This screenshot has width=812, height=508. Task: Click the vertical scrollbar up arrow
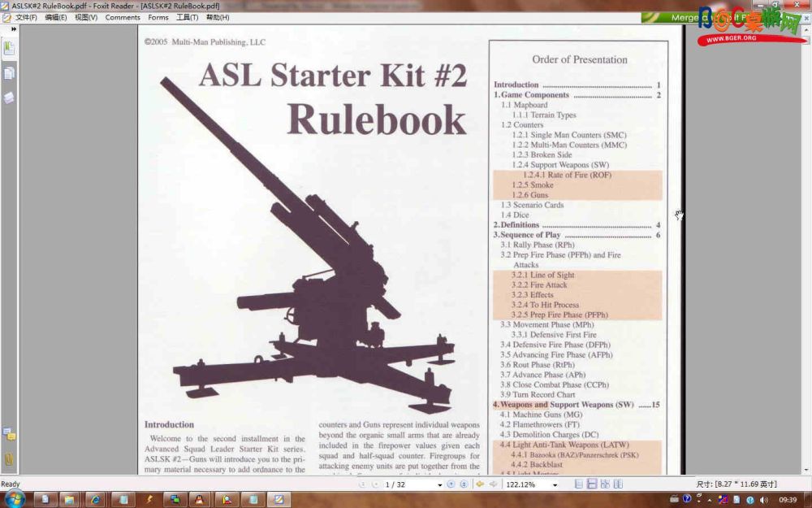[x=807, y=30]
